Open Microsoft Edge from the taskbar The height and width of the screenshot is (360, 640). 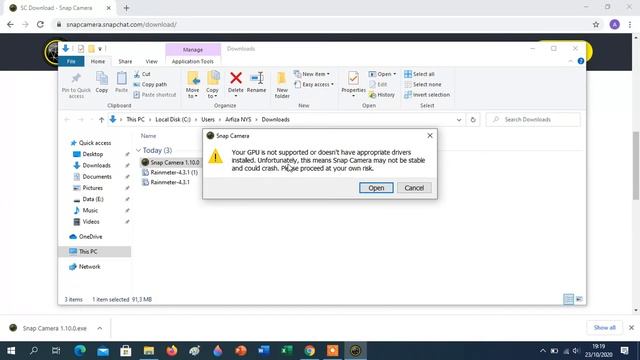(x=80, y=351)
